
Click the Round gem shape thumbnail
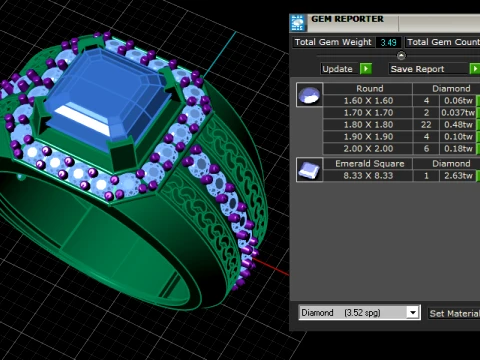click(x=309, y=95)
